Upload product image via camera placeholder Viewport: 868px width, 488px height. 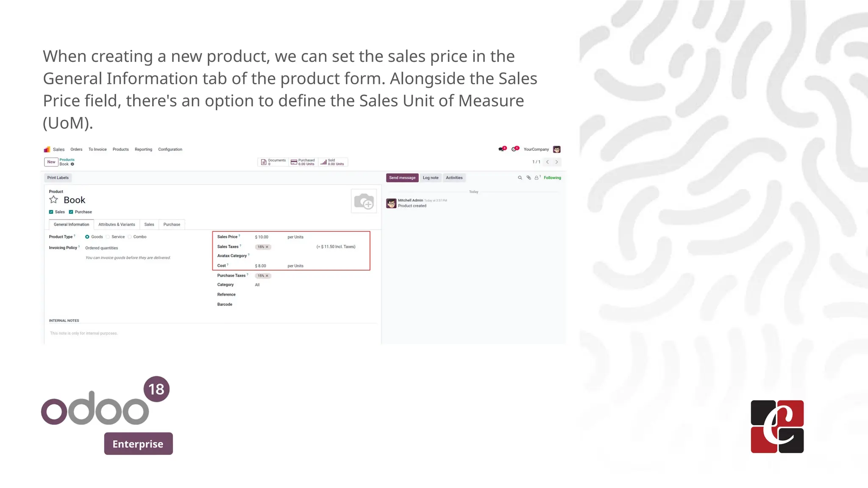tap(364, 201)
